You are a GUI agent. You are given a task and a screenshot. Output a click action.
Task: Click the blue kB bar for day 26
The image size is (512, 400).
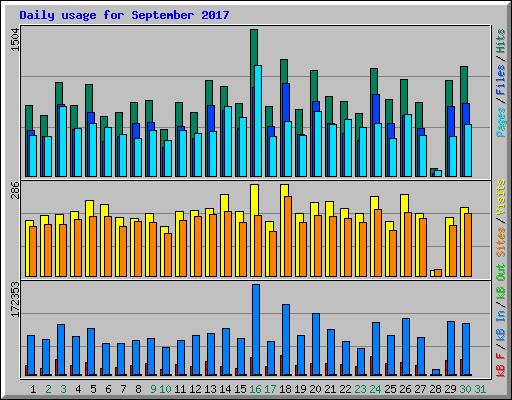point(406,347)
